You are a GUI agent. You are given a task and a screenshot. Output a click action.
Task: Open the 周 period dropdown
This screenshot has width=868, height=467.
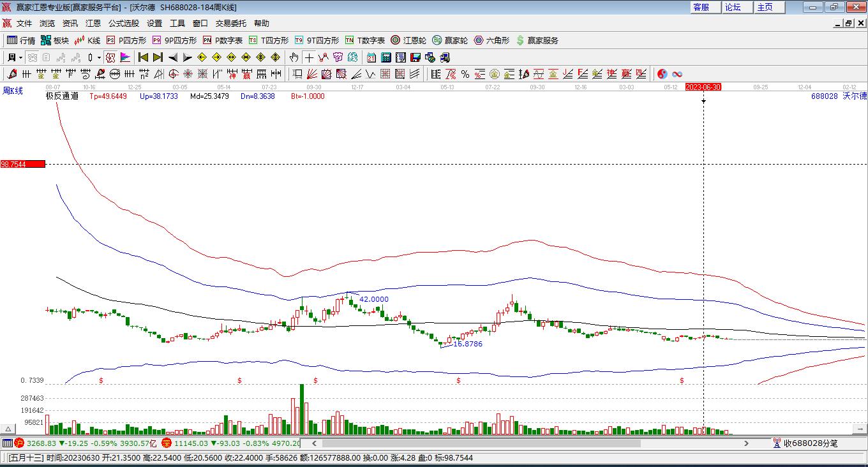click(15, 57)
